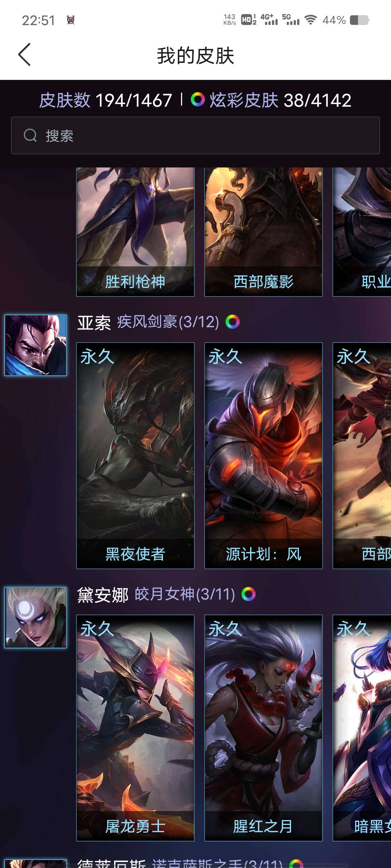Tap the chroma ring icon next to 黛安娜
Image resolution: width=391 pixels, height=868 pixels.
tap(248, 594)
